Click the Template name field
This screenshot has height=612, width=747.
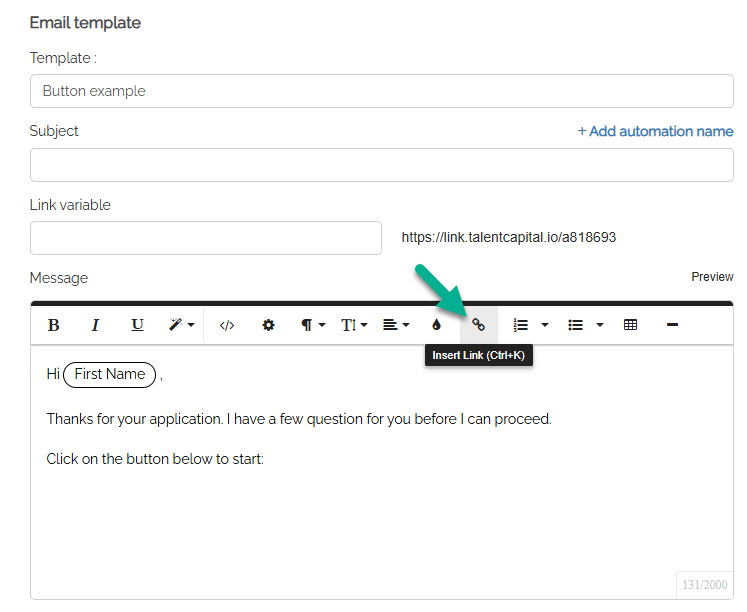(x=382, y=91)
